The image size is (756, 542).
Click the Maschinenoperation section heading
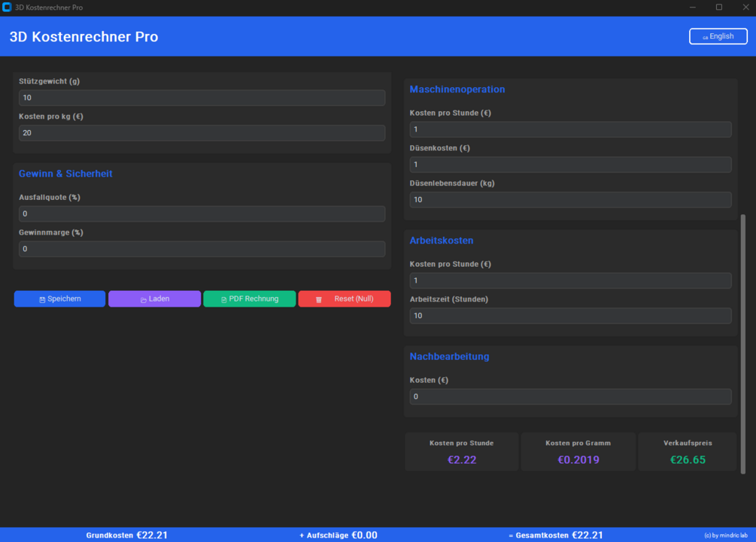457,89
